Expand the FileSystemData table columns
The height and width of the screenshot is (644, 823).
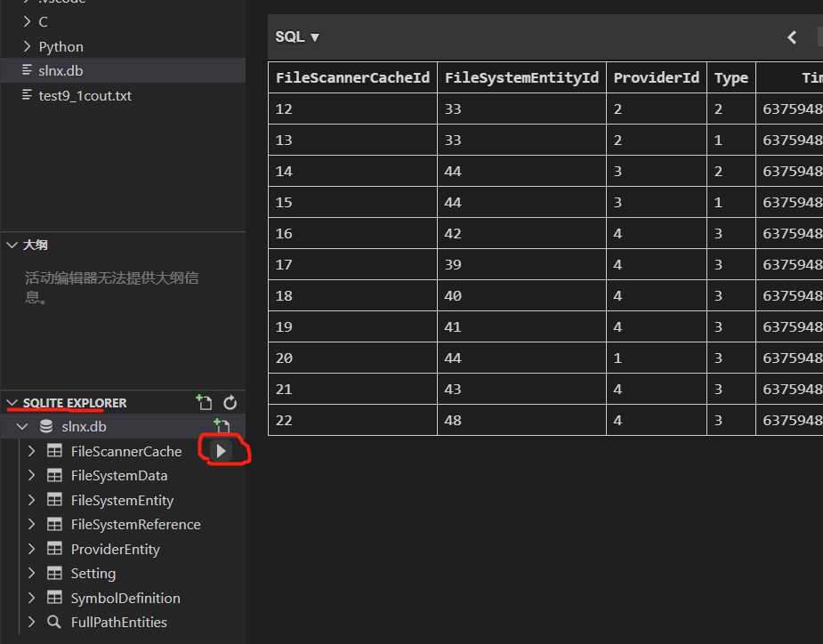[x=31, y=476]
